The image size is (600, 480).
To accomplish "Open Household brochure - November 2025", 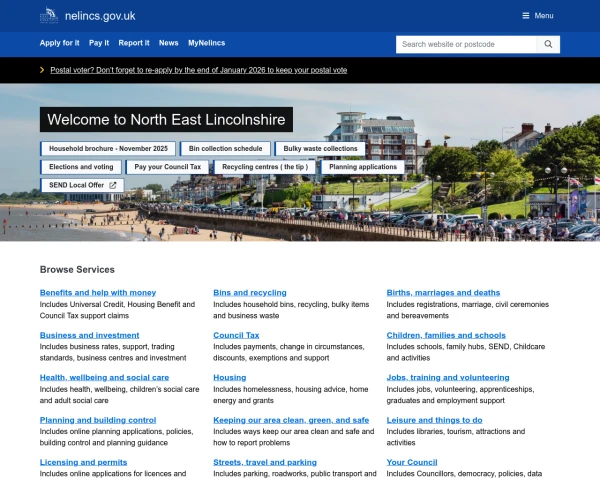I will [108, 148].
